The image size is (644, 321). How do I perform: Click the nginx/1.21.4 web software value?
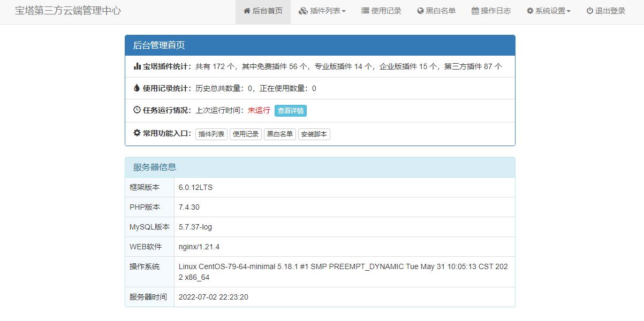[x=199, y=247]
